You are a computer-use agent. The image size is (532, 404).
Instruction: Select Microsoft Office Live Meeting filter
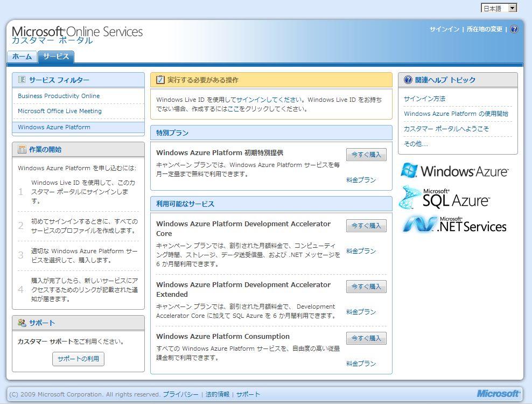60,111
